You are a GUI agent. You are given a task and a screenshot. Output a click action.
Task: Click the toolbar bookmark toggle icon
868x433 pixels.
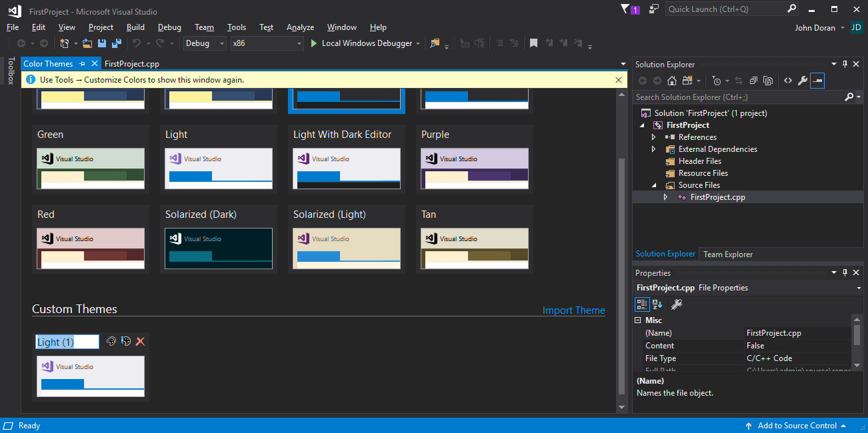(x=533, y=43)
